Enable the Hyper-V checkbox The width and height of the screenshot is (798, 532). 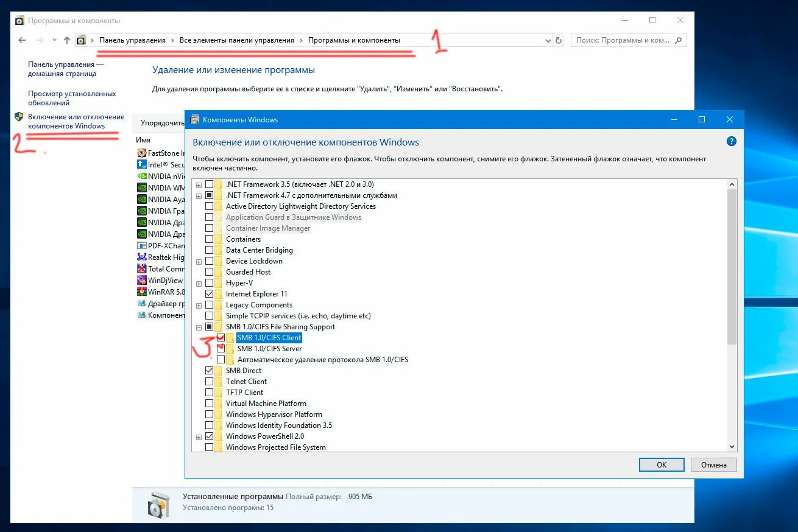(x=210, y=283)
